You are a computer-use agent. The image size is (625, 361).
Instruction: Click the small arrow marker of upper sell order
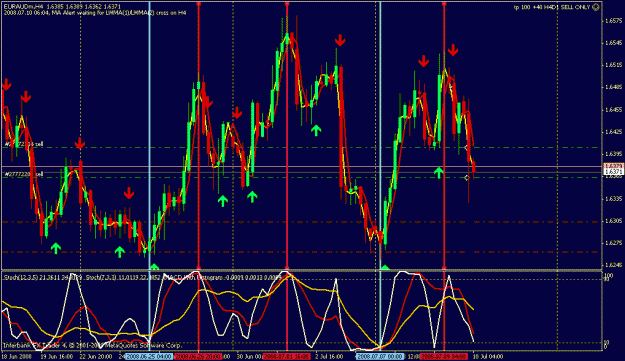coord(466,148)
